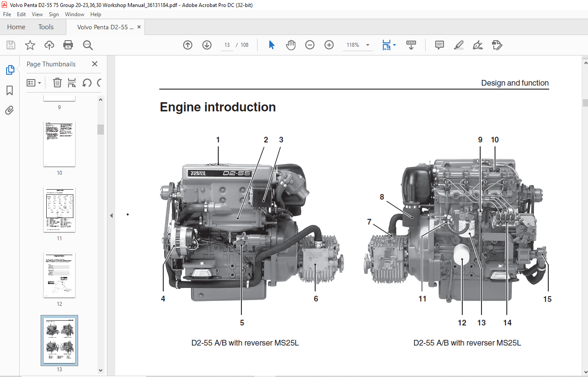Show the Bookmarks panel in the sidebar
The width and height of the screenshot is (588, 377).
tap(10, 90)
